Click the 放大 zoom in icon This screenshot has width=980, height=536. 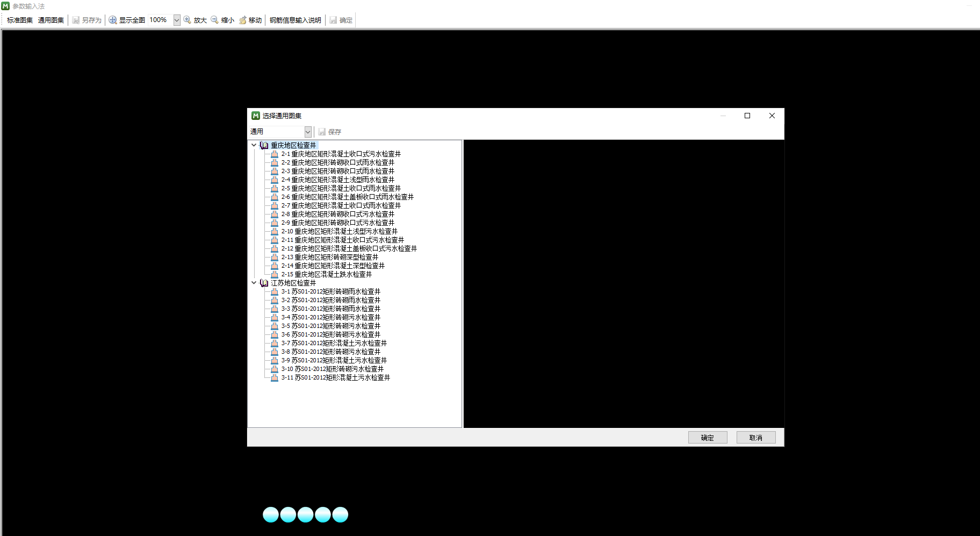point(188,20)
